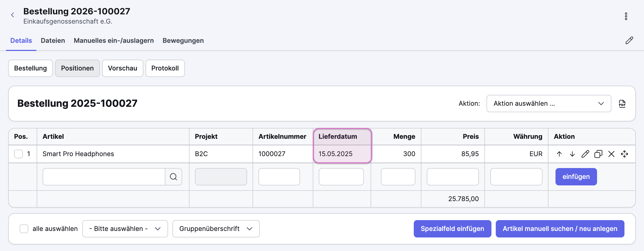Viewport: 644px width, 251px height.
Task: Open the three-dot options menu
Action: 626,16
